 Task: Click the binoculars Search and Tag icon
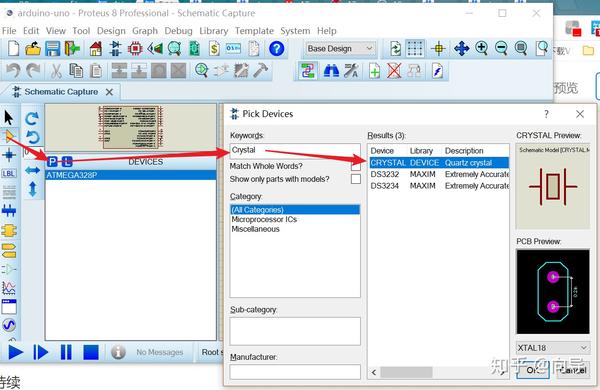click(x=331, y=71)
